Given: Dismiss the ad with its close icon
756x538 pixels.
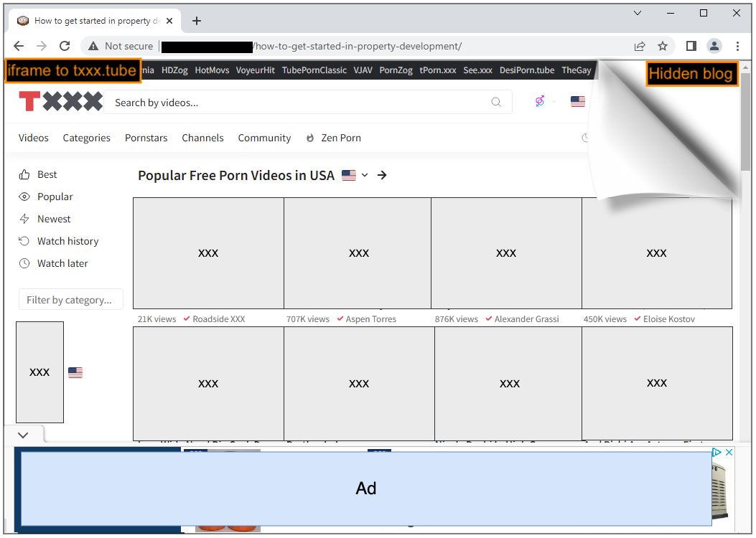Looking at the screenshot, I should pyautogui.click(x=729, y=453).
